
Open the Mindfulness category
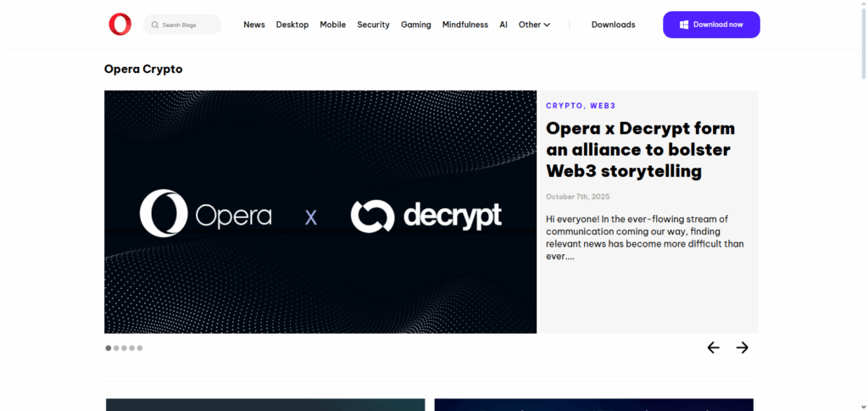click(x=465, y=25)
